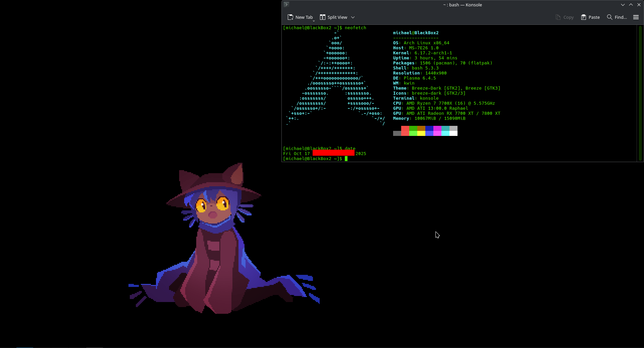Click the bold "michael@BlackBox2" neofetch header

[x=416, y=33]
